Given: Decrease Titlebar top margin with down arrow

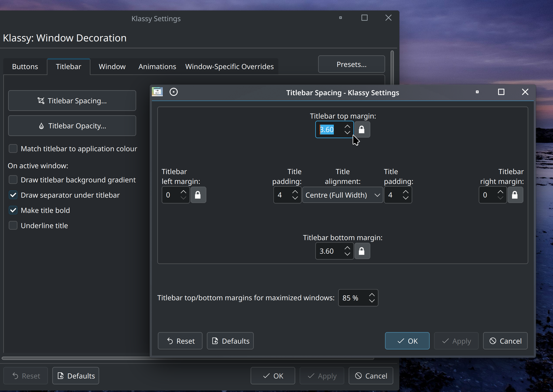Looking at the screenshot, I should point(347,132).
